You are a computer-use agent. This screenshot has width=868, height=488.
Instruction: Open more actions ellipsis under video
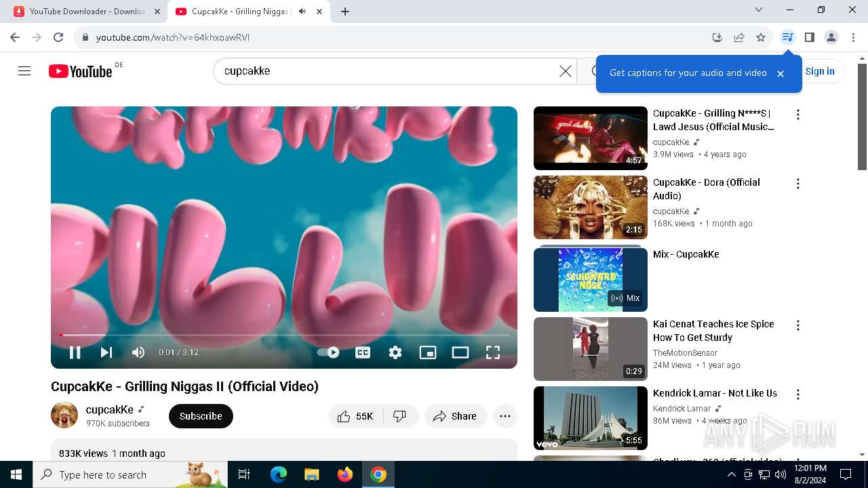click(505, 416)
